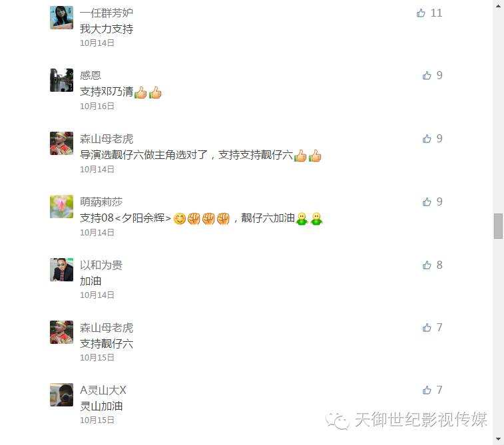Click the vertical scrollbar thumb
Viewport: 504px width, 445px height.
coord(498,226)
